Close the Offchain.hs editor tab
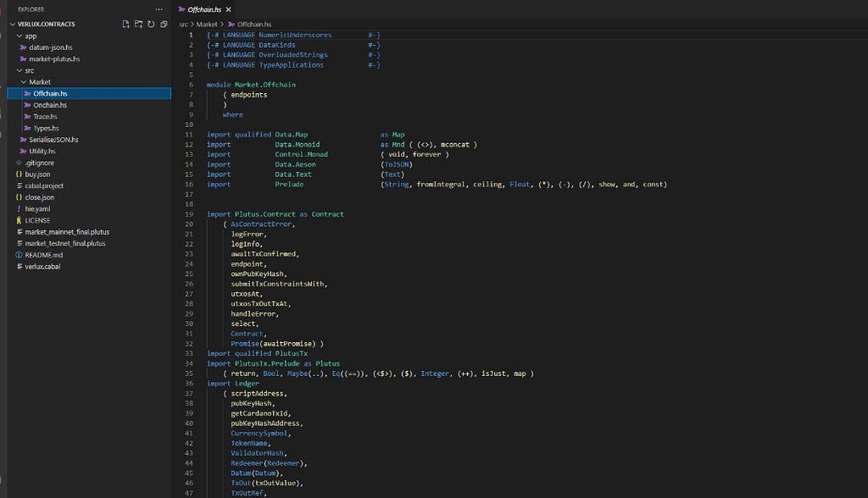Screen dimensions: 868x498 (228, 9)
